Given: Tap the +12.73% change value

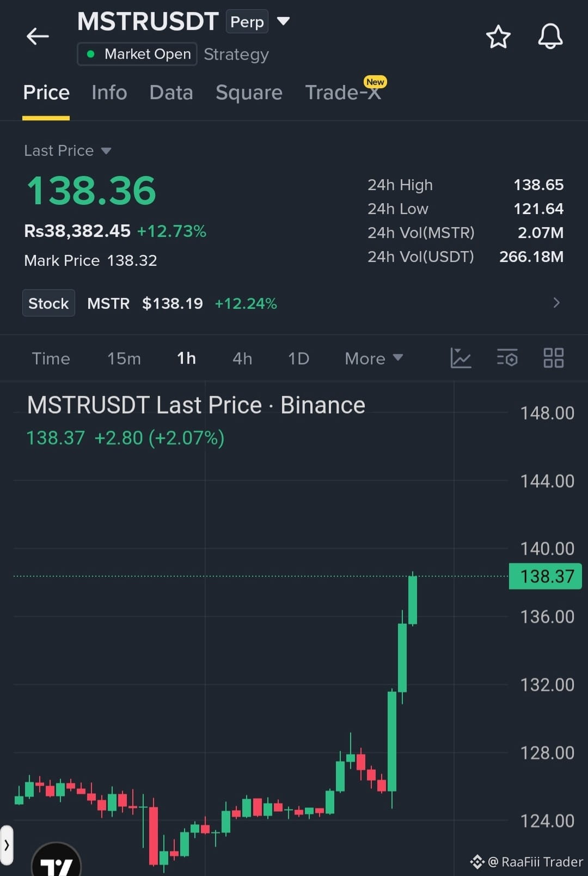Looking at the screenshot, I should (x=171, y=231).
